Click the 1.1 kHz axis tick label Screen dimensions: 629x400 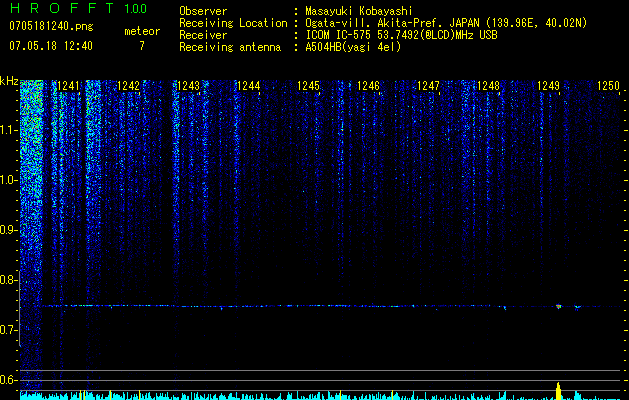(9, 130)
